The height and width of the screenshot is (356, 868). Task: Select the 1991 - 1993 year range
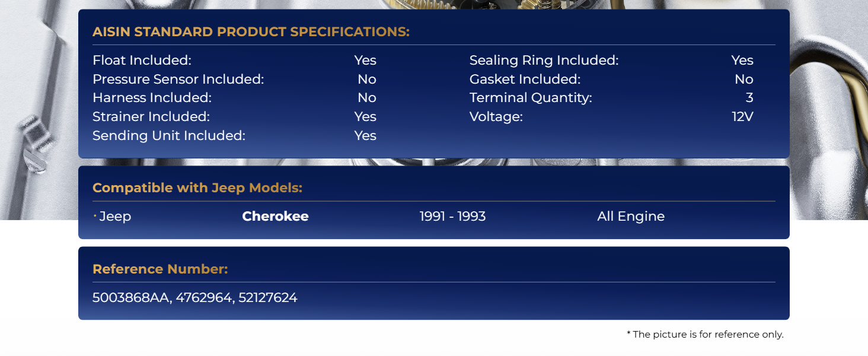(x=452, y=217)
